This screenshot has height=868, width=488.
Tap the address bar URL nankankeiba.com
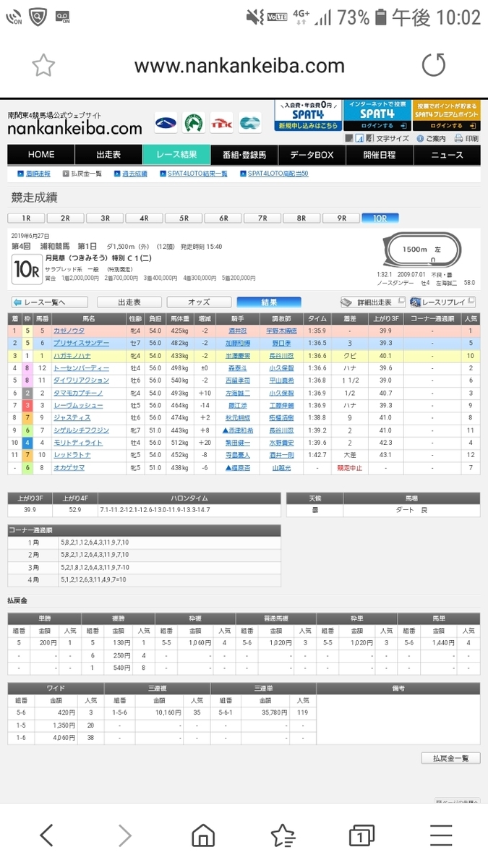tap(239, 66)
